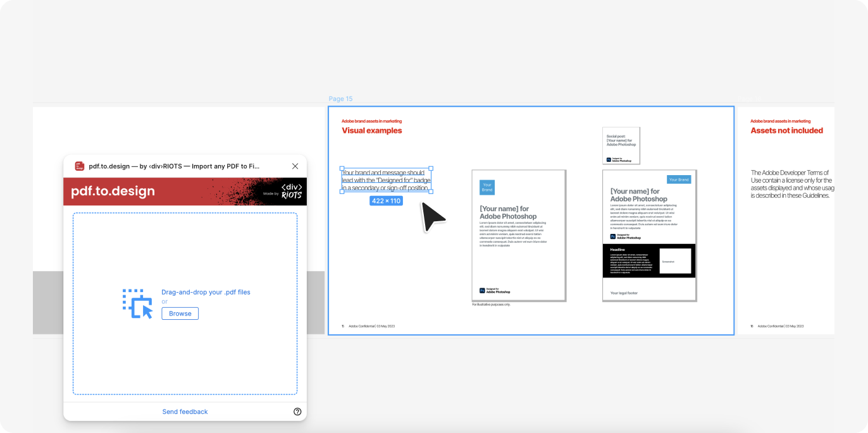Click the top-right resize handle of selected text

[431, 169]
